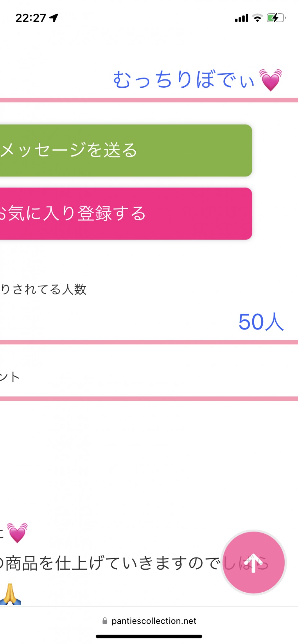Tap the りされてる人数 label

click(43, 289)
